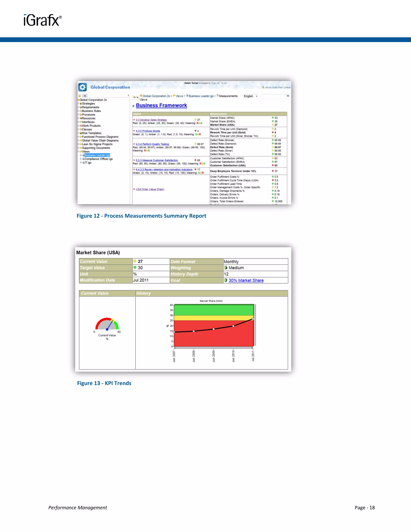Image resolution: width=411 pixels, height=532 pixels.
Task: Click the Views folder icon in tree
Action: click(x=81, y=152)
